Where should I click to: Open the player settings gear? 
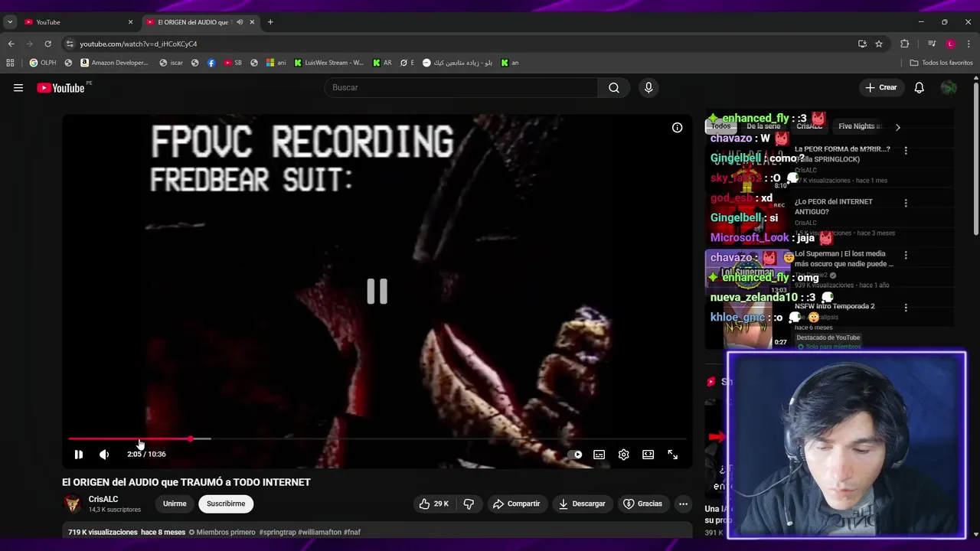click(624, 455)
